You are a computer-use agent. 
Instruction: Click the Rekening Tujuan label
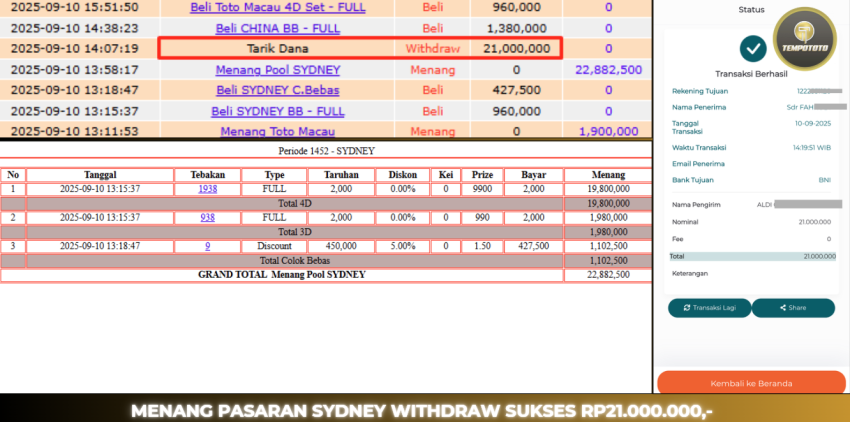click(700, 91)
